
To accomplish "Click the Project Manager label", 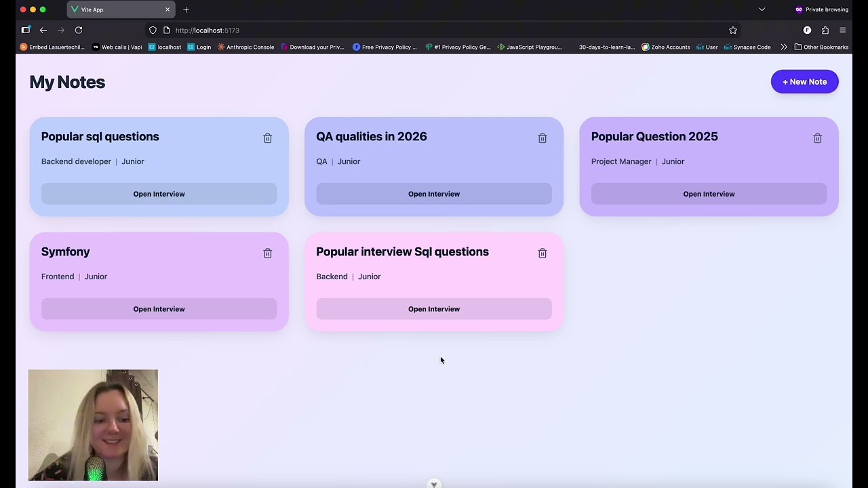I will pos(621,161).
